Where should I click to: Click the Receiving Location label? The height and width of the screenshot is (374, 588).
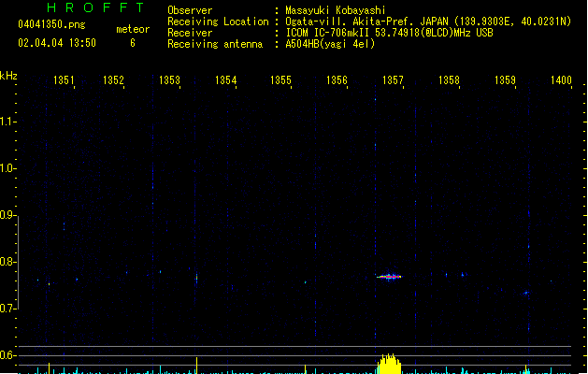pyautogui.click(x=218, y=22)
